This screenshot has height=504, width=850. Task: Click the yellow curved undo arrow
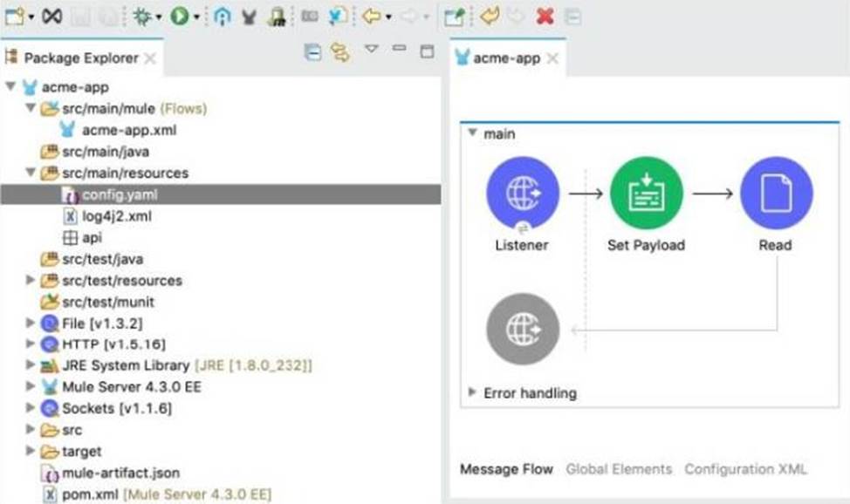pyautogui.click(x=490, y=16)
